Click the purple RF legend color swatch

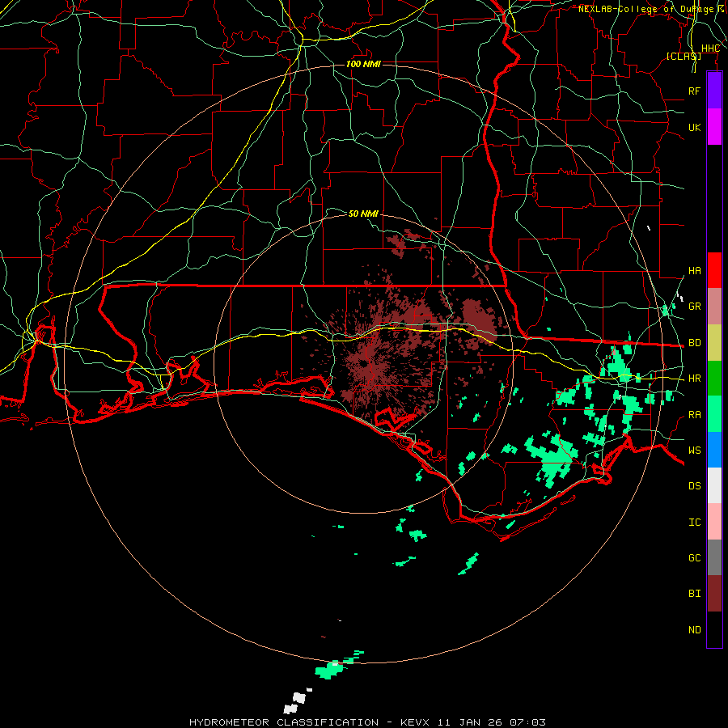pos(714,91)
